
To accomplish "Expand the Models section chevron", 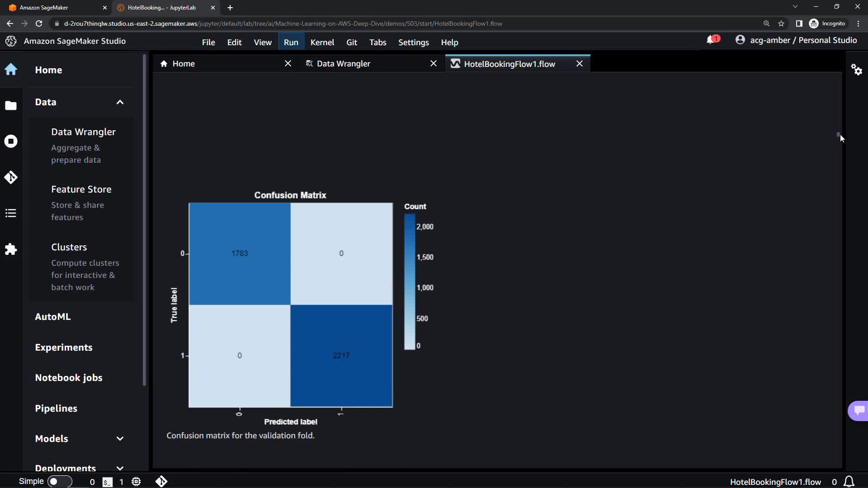I will coord(120,439).
